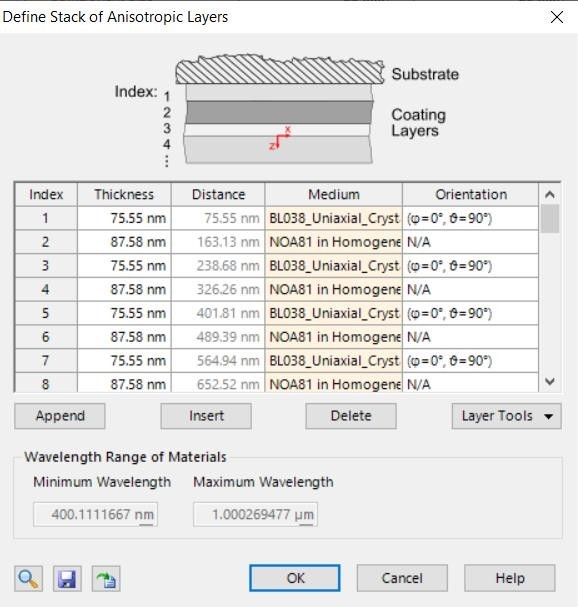Click the Delete layer button
The image size is (578, 607).
(351, 416)
